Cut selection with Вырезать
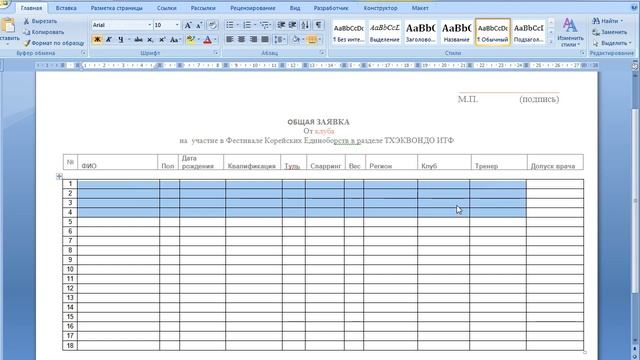 40,21
